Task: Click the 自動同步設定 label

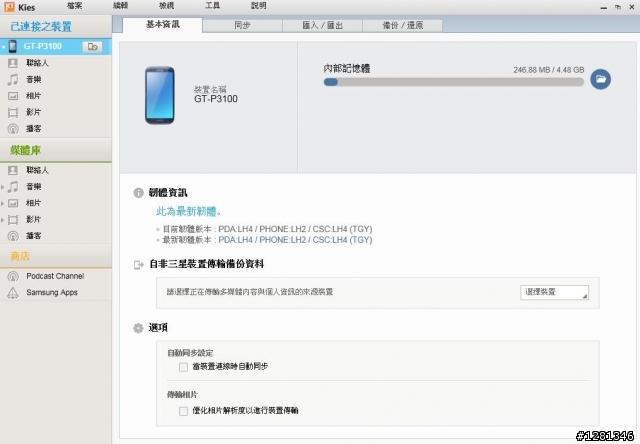Action: tap(190, 353)
